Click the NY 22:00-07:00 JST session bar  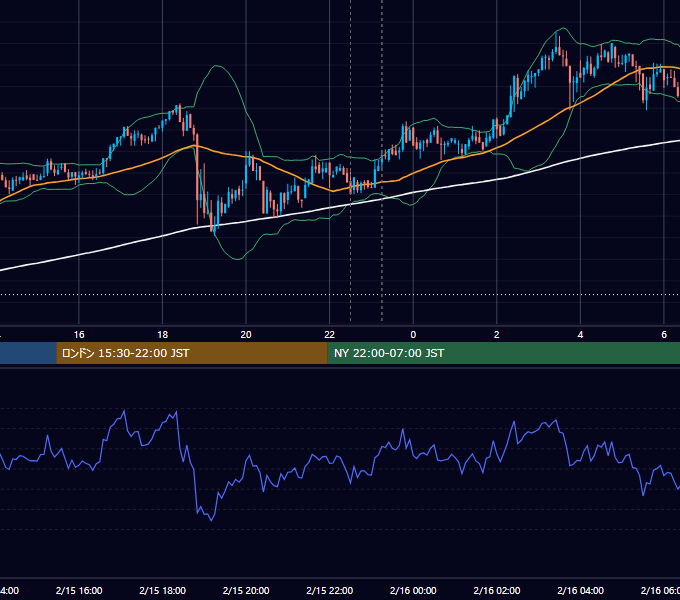[x=503, y=353]
